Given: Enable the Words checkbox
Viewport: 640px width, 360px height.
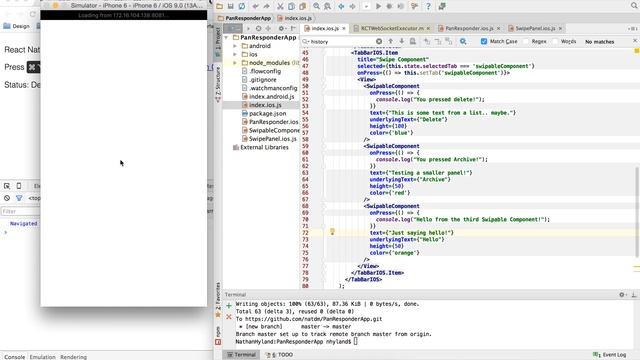Looking at the screenshot, I should 555,41.
